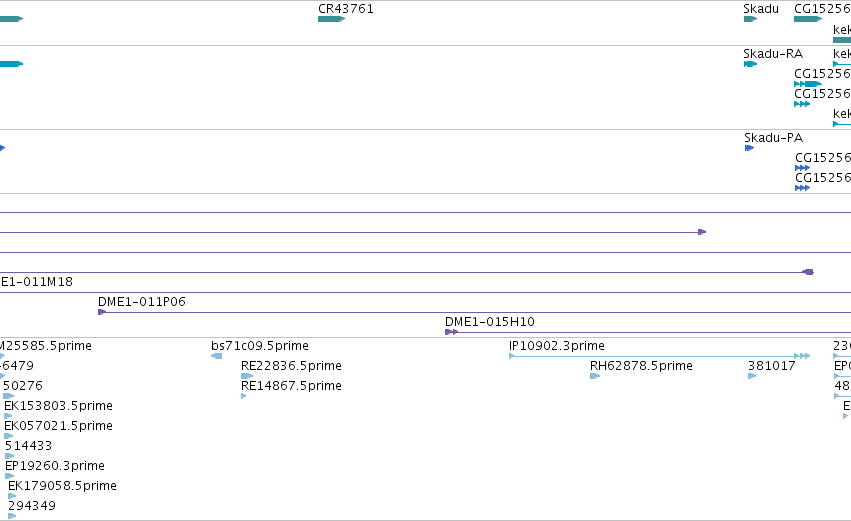The width and height of the screenshot is (851, 521).
Task: Click the Skadu-RA transcript label
Action: coord(773,54)
